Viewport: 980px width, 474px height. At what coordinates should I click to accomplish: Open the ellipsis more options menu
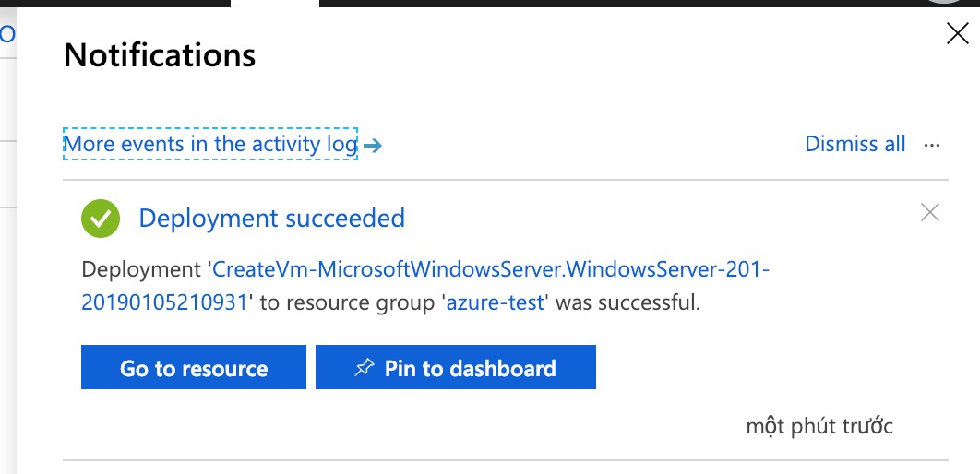(931, 145)
